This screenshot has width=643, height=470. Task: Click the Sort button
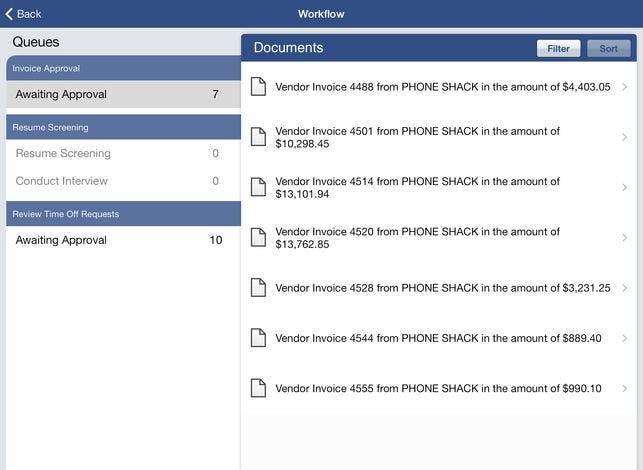(609, 48)
